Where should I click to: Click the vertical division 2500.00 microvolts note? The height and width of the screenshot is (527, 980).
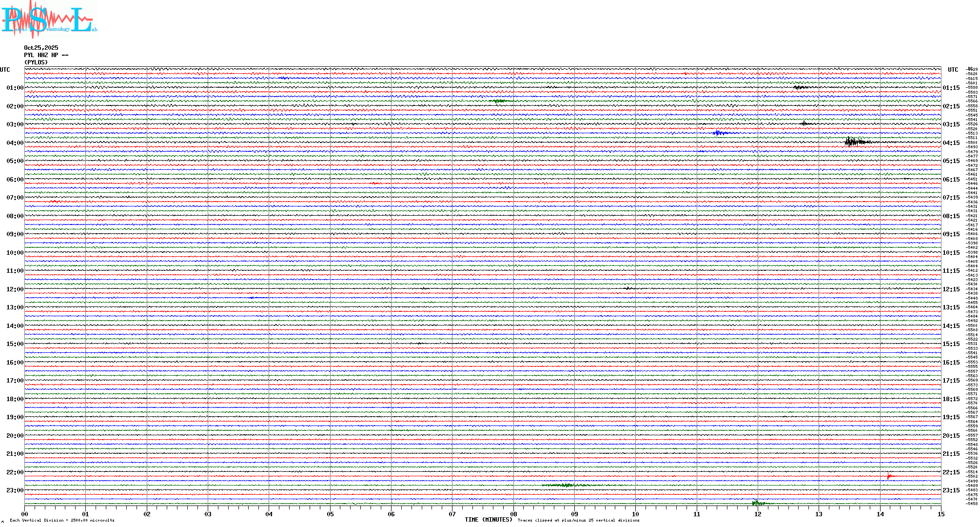click(x=62, y=520)
